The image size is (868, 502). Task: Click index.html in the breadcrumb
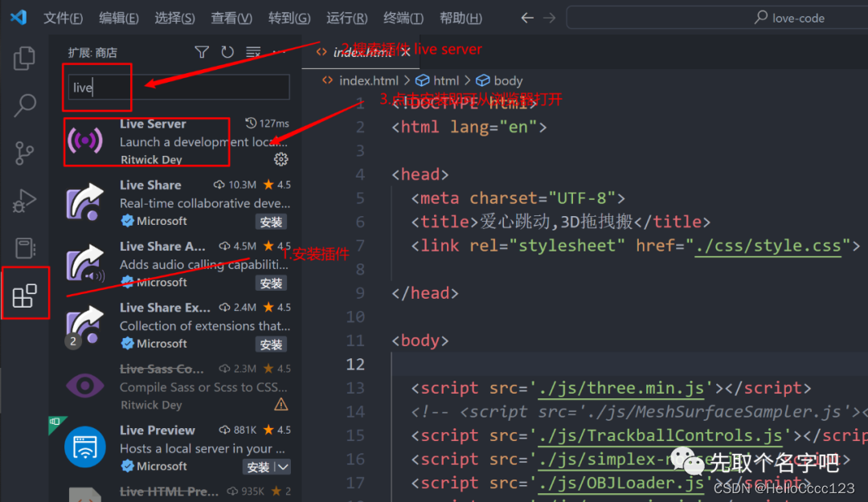tap(368, 81)
